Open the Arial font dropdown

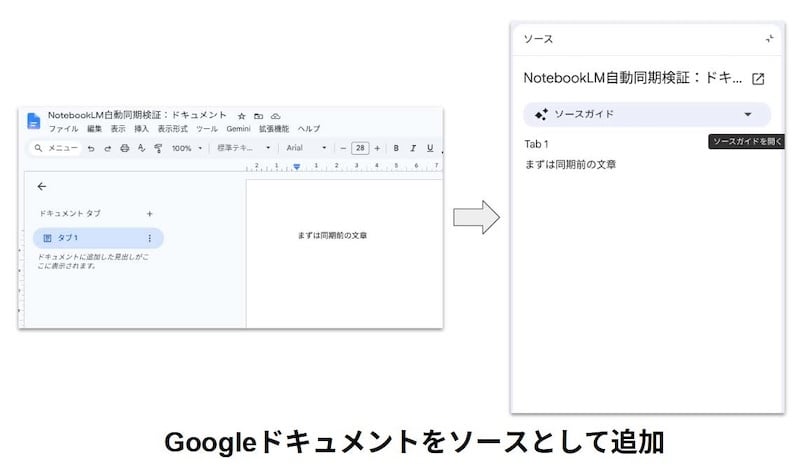306,148
